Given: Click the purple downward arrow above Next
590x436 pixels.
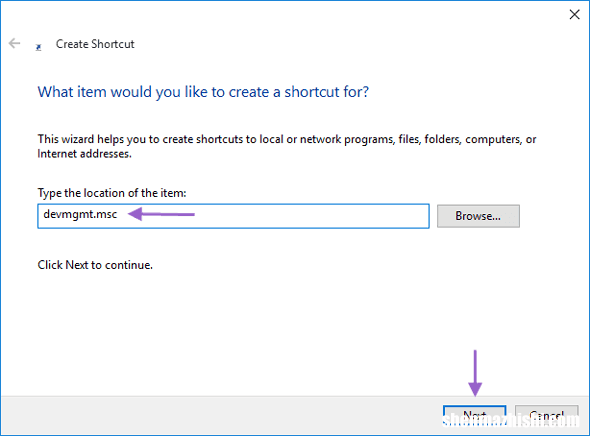Looking at the screenshot, I should click(475, 373).
